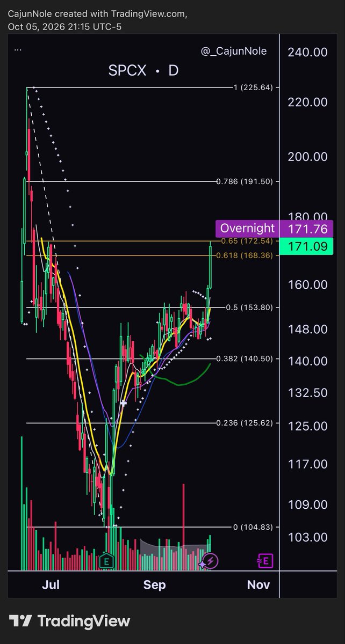Click the Sep label on time axis
Image resolution: width=345 pixels, height=644 pixels.
click(155, 584)
